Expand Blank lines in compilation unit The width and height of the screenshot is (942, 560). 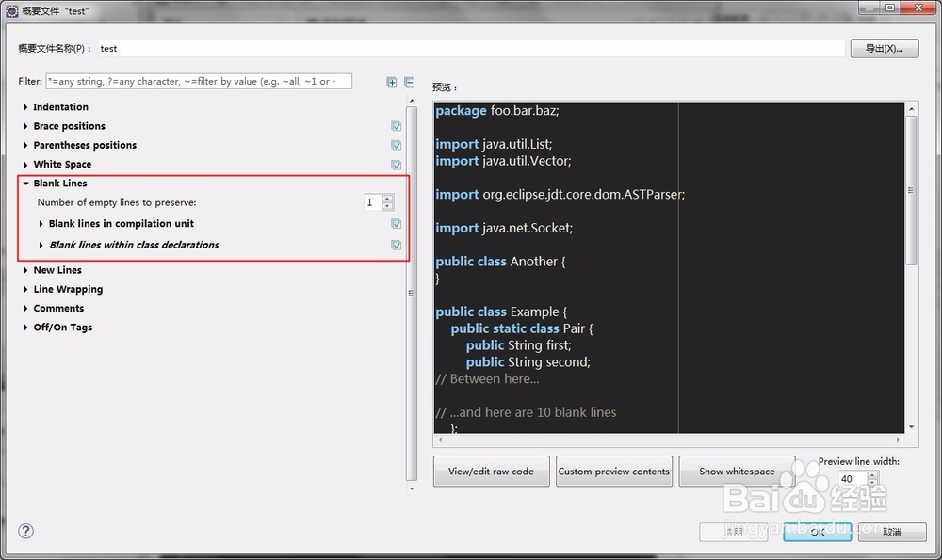tap(41, 223)
